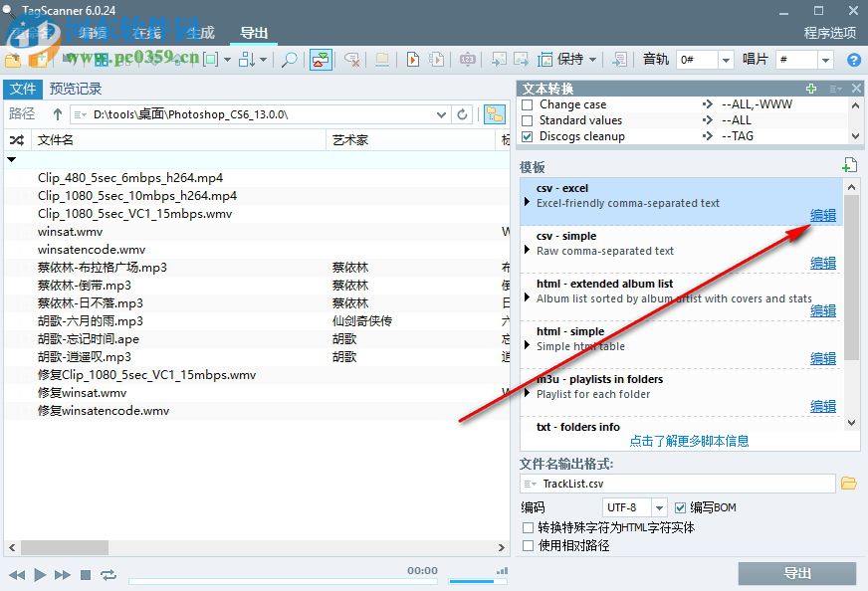Image resolution: width=868 pixels, height=591 pixels.
Task: Click the remove tags toolbar icon
Action: [x=352, y=60]
